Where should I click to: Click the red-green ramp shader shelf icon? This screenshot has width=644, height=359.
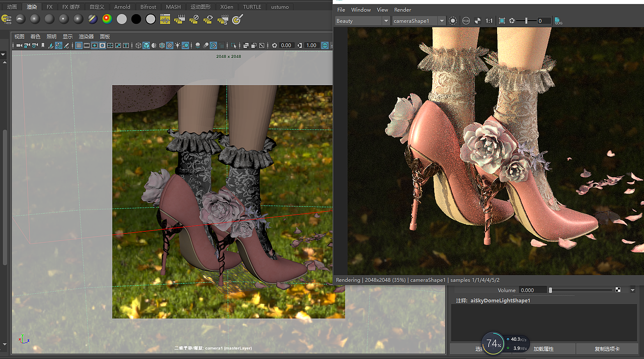click(x=107, y=19)
